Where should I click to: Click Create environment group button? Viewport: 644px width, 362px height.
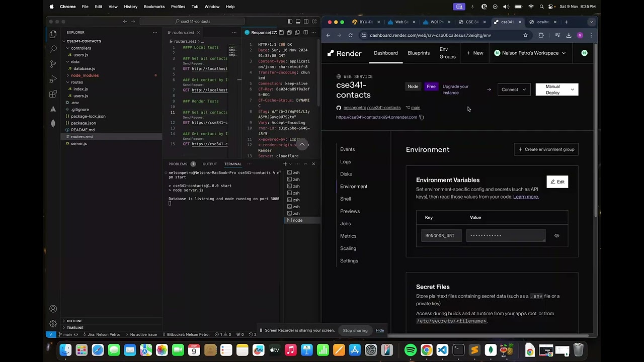point(546,149)
